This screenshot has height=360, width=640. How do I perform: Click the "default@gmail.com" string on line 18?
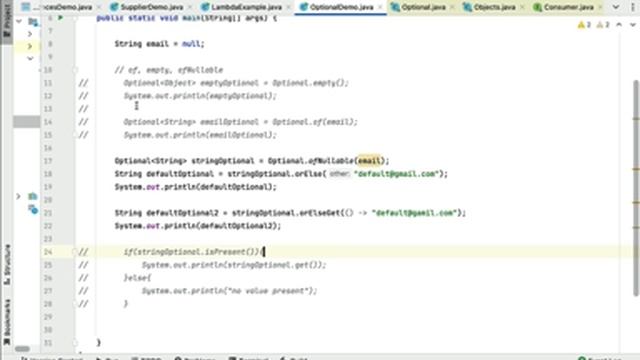point(396,174)
